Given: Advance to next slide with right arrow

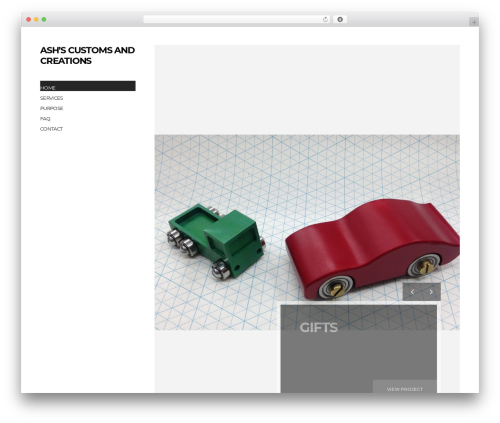Looking at the screenshot, I should [431, 292].
